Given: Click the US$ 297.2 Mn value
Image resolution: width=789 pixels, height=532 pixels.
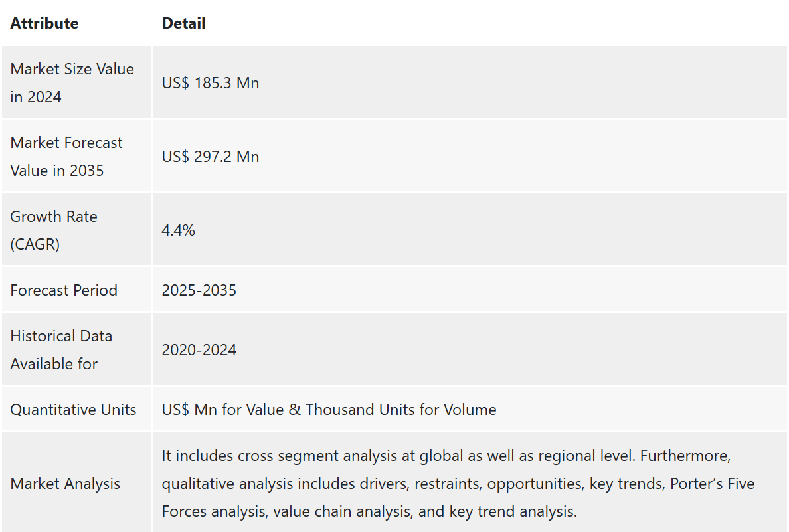Looking at the screenshot, I should pos(211,157).
